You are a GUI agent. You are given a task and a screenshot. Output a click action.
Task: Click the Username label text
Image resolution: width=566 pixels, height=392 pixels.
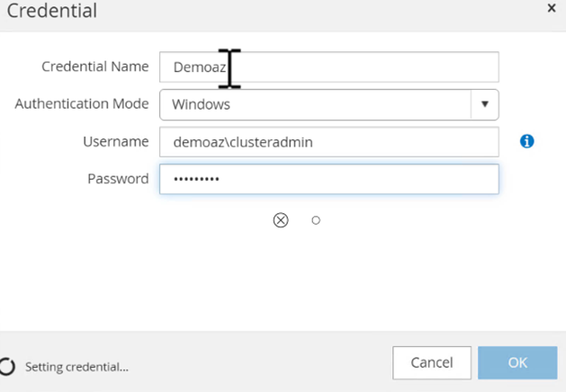tap(115, 141)
